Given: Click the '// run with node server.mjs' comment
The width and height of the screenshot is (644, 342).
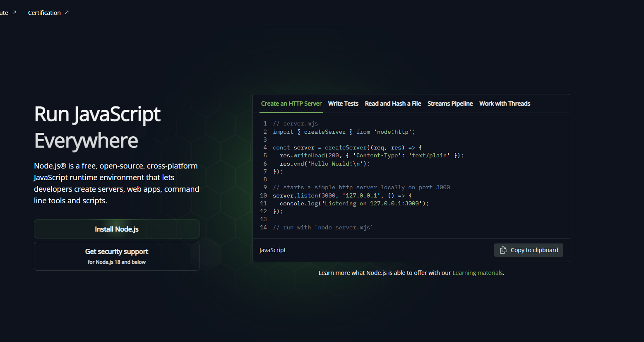Looking at the screenshot, I should point(323,227).
